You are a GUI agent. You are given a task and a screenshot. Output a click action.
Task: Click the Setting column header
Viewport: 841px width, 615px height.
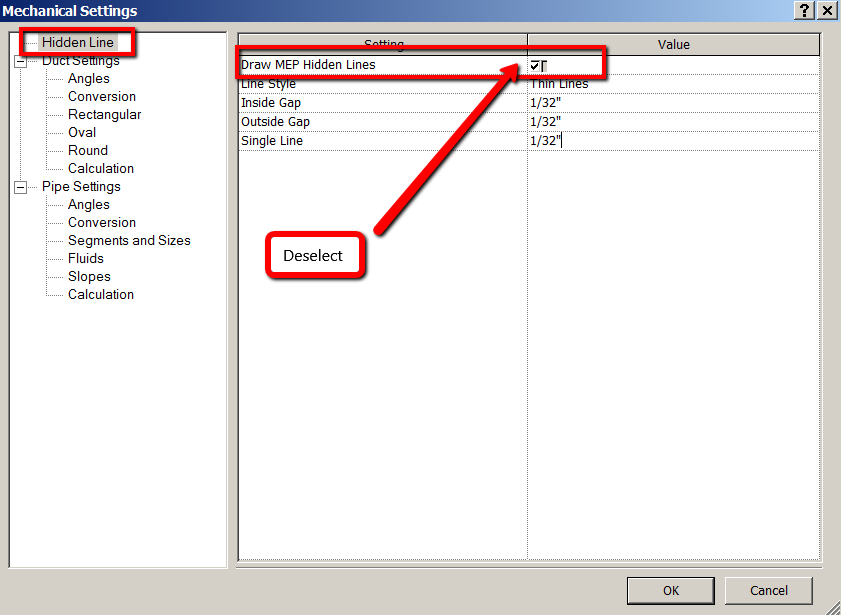(383, 44)
